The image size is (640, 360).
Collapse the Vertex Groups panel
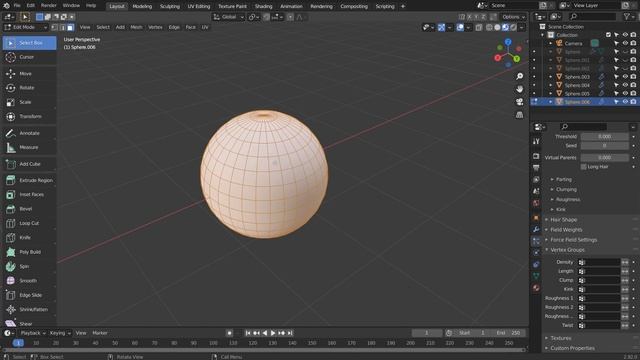[x=567, y=250]
